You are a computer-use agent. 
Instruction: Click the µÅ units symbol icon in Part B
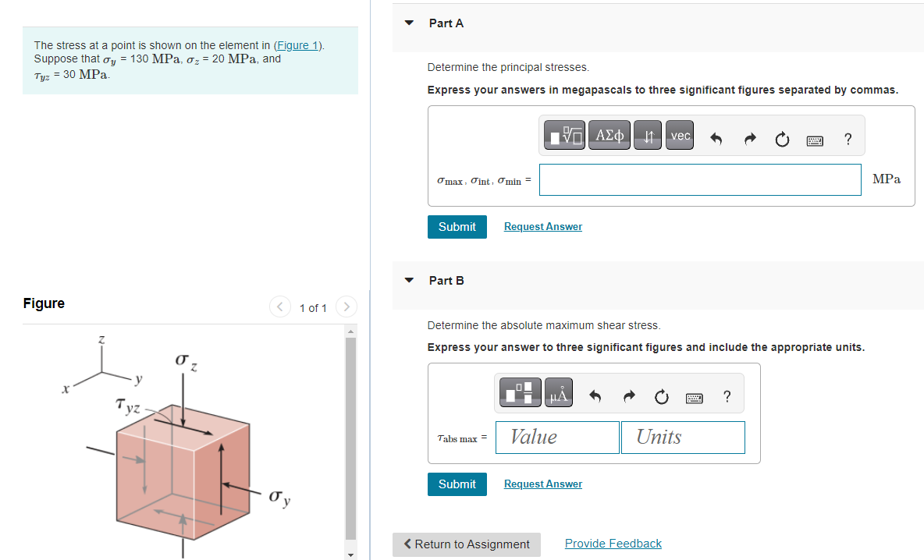557,392
